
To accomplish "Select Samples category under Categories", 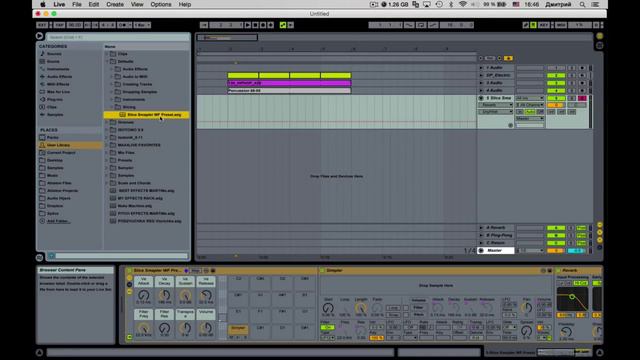I will 55,115.
